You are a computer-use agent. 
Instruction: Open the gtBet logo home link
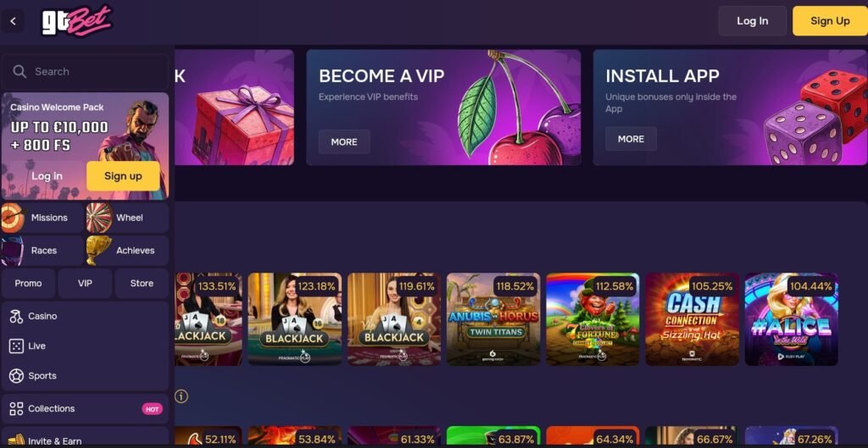coord(77,20)
